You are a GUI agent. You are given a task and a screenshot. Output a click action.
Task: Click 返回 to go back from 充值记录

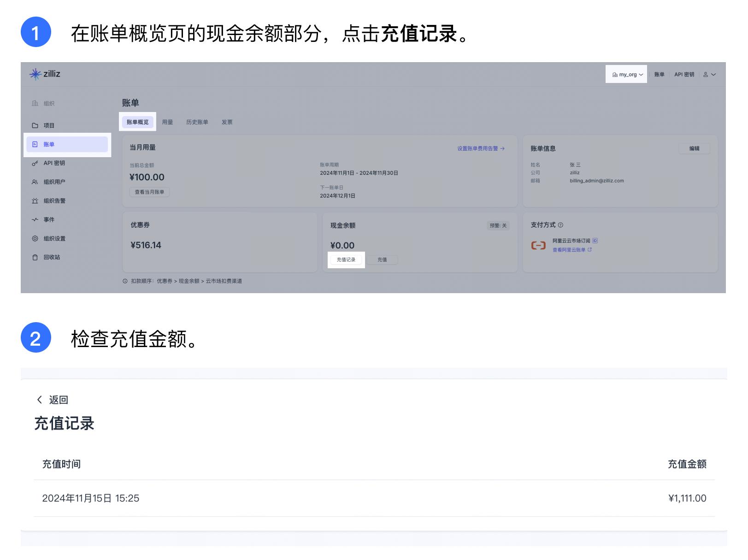tap(53, 400)
